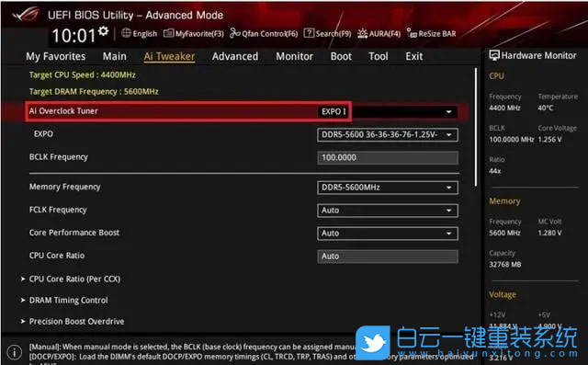Open the Monitor tab

click(x=294, y=56)
